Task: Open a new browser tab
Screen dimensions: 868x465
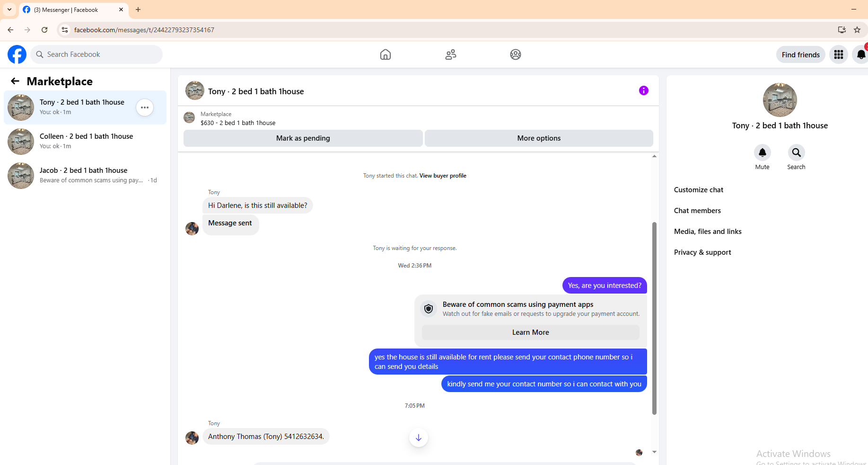Action: click(138, 9)
